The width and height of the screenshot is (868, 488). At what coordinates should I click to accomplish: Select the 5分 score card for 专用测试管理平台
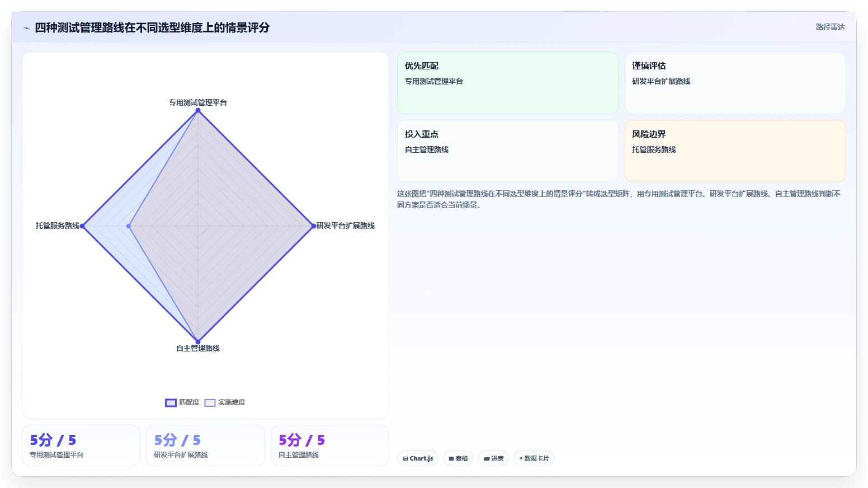click(x=81, y=445)
